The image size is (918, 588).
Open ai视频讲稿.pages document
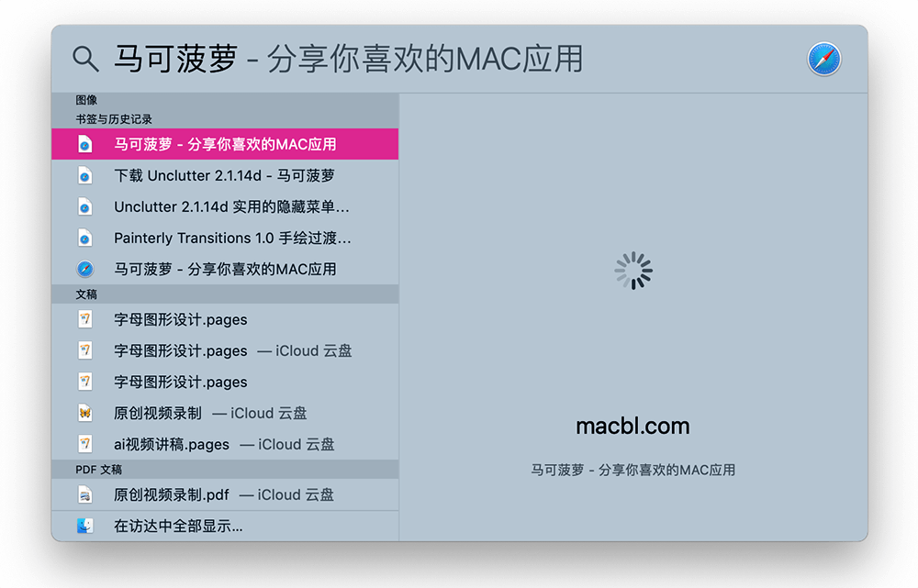tap(225, 444)
